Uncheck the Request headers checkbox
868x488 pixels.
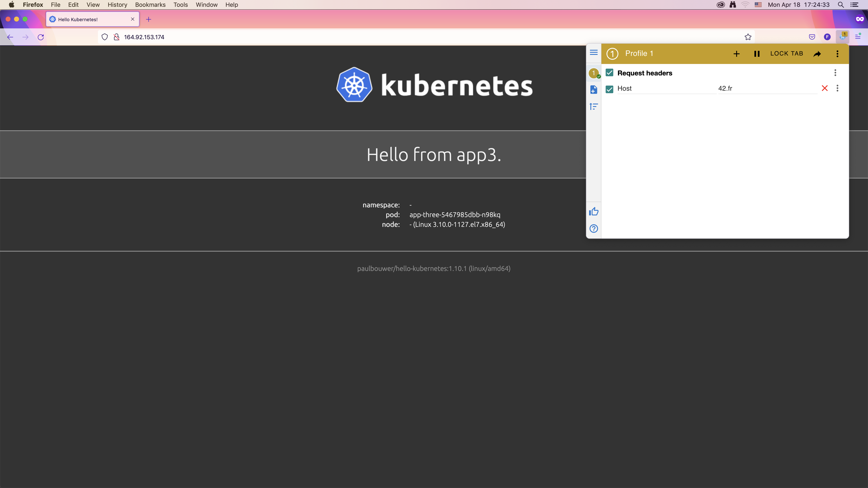tap(609, 73)
